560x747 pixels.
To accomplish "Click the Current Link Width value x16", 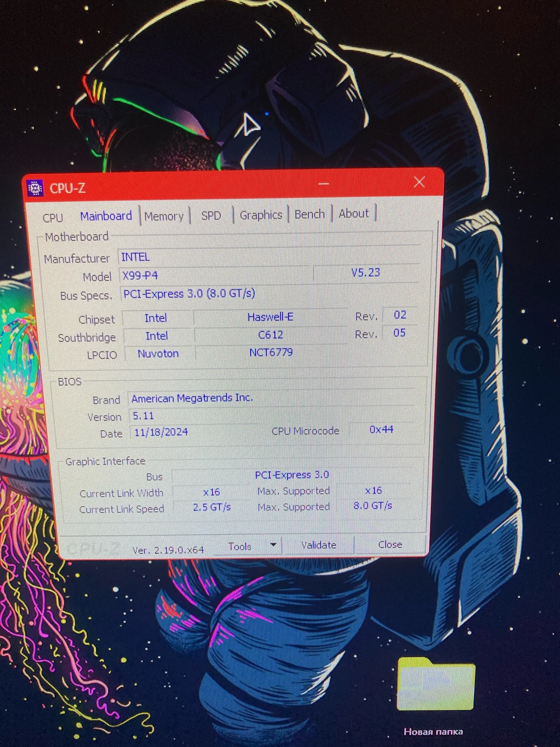I will (212, 492).
